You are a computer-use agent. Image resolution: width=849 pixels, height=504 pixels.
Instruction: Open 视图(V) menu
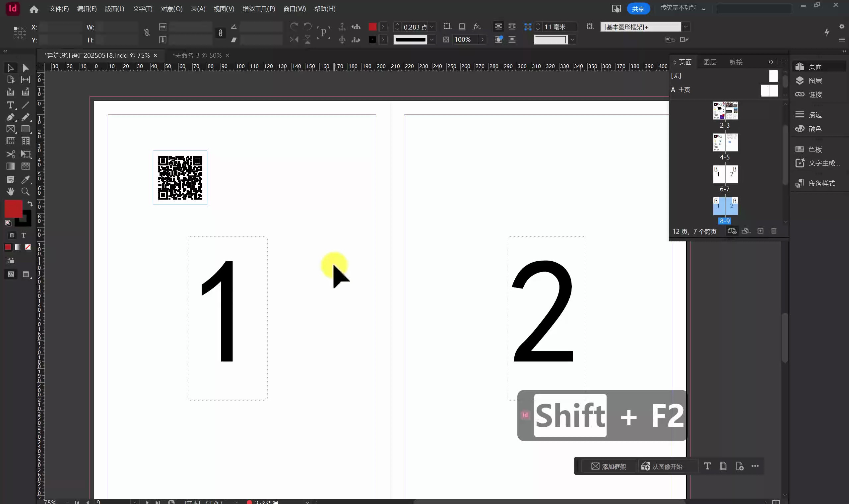[x=224, y=9]
